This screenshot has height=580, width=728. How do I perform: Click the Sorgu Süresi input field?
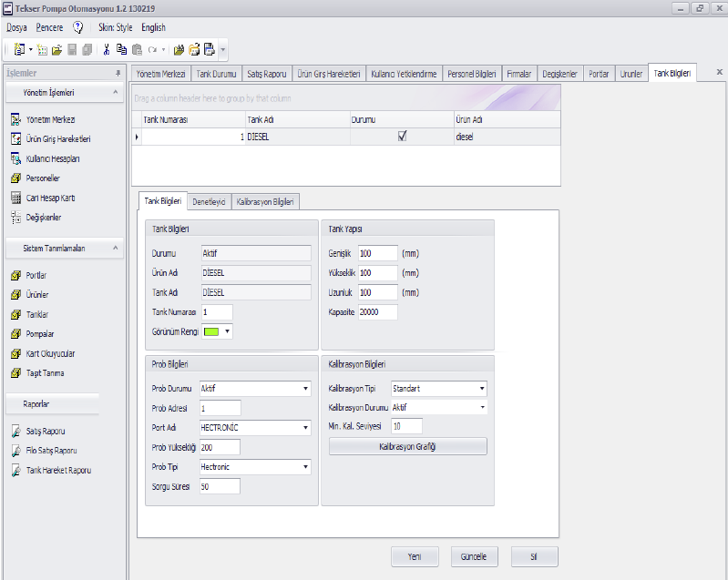[x=220, y=487]
